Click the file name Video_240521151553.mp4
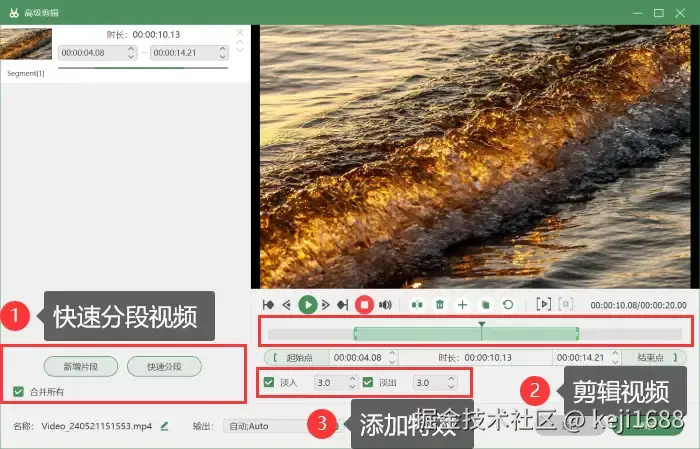 [96, 426]
